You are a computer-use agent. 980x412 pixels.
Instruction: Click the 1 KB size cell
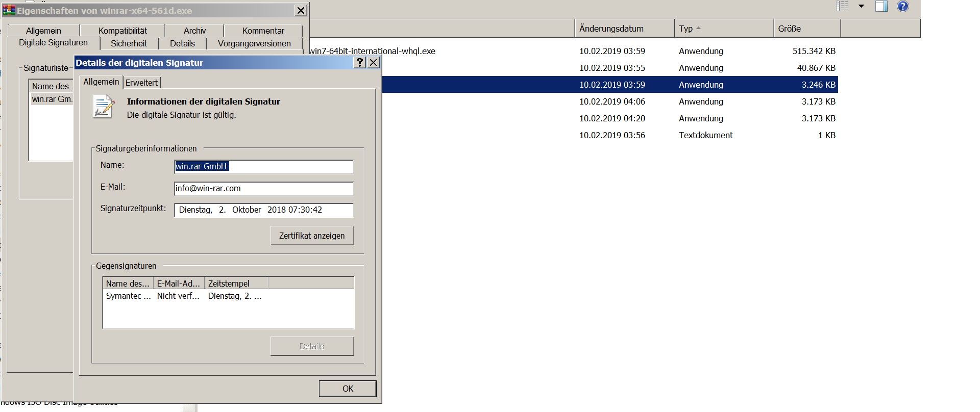coord(826,135)
